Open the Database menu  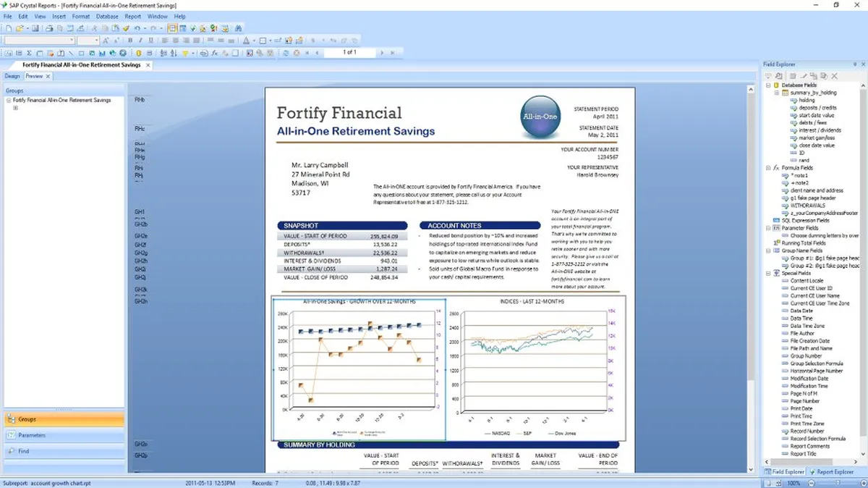107,16
